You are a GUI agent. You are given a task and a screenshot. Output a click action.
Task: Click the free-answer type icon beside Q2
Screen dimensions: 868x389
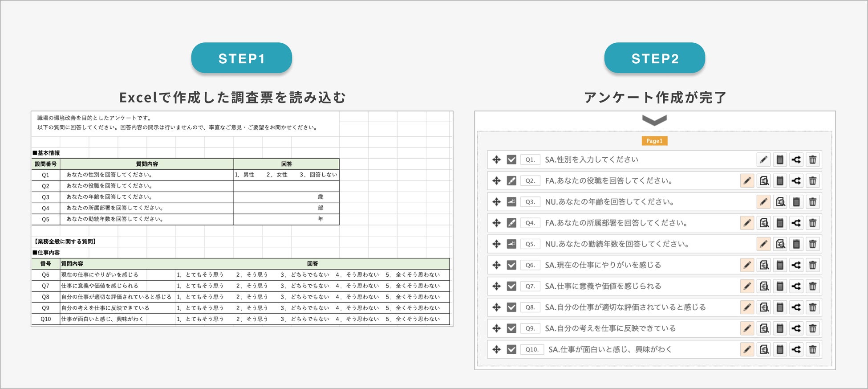[511, 180]
